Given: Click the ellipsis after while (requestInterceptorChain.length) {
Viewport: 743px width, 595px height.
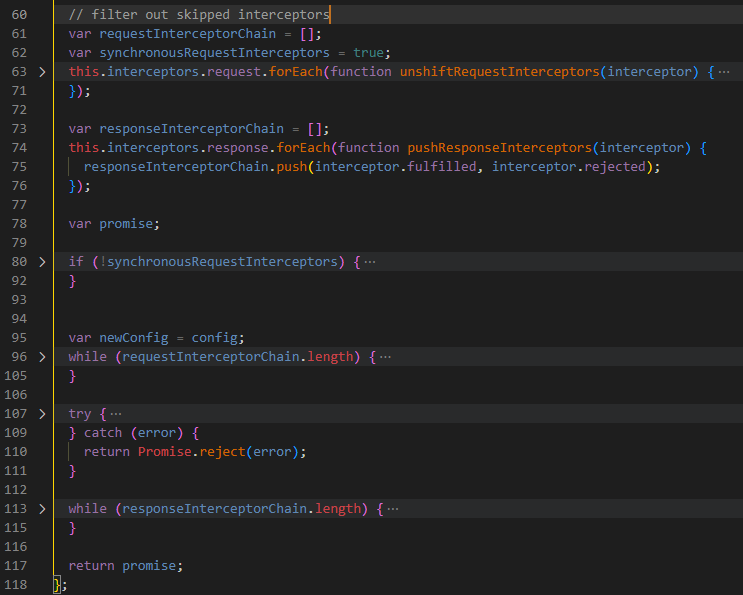Looking at the screenshot, I should [x=385, y=357].
